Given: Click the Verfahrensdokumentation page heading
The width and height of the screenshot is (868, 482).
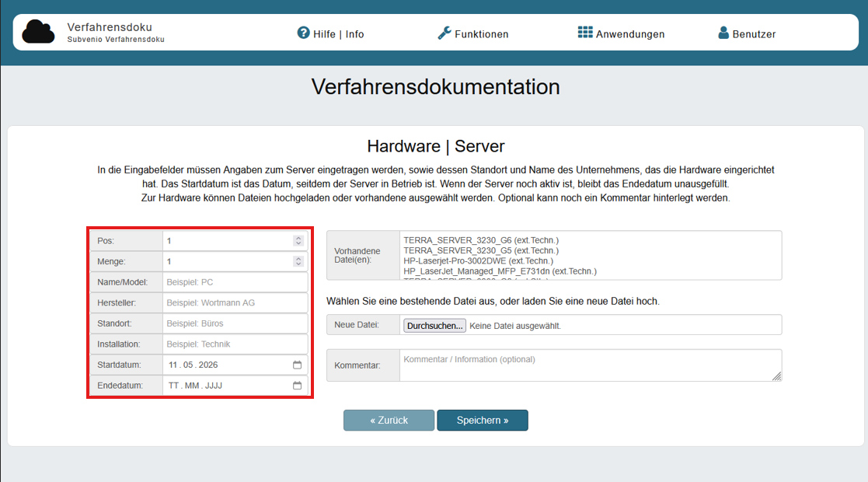Looking at the screenshot, I should point(436,87).
